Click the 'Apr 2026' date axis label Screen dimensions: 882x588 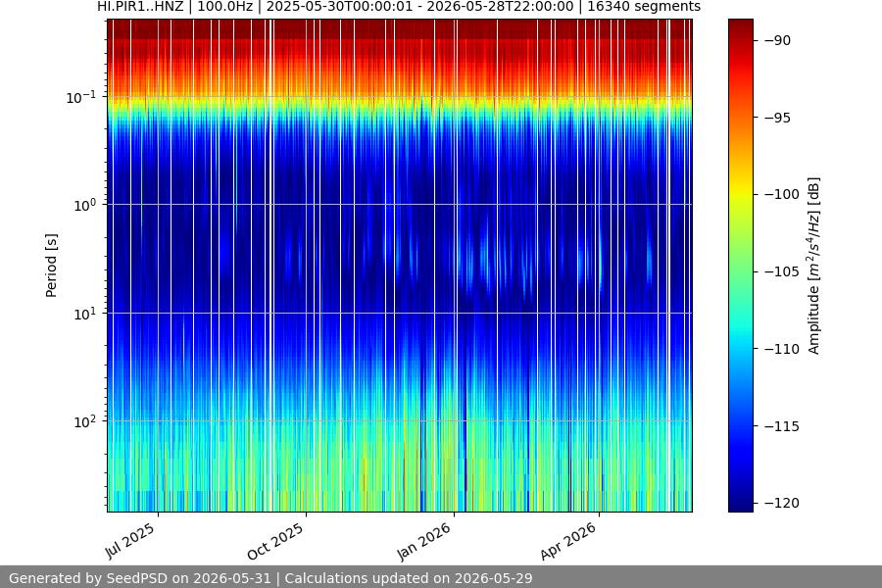click(x=568, y=541)
